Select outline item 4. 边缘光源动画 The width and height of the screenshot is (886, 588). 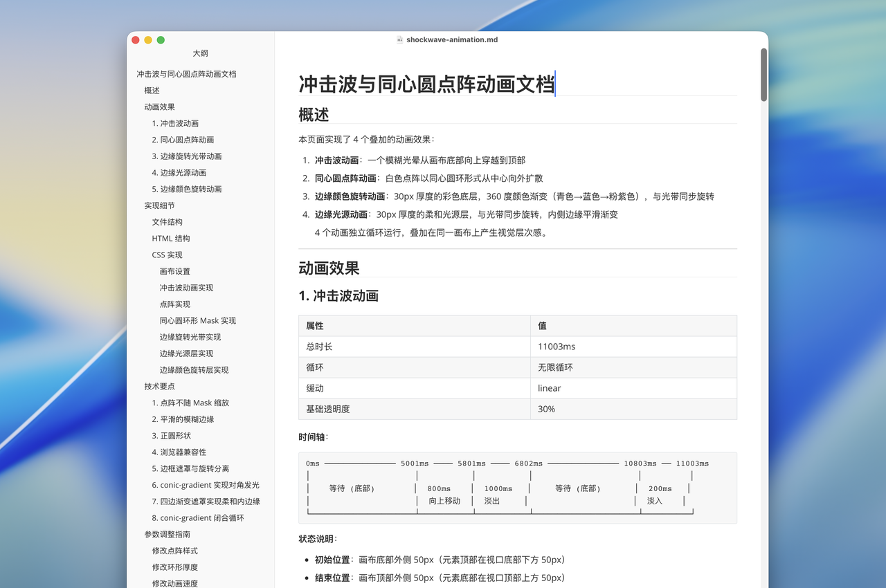[x=179, y=173]
